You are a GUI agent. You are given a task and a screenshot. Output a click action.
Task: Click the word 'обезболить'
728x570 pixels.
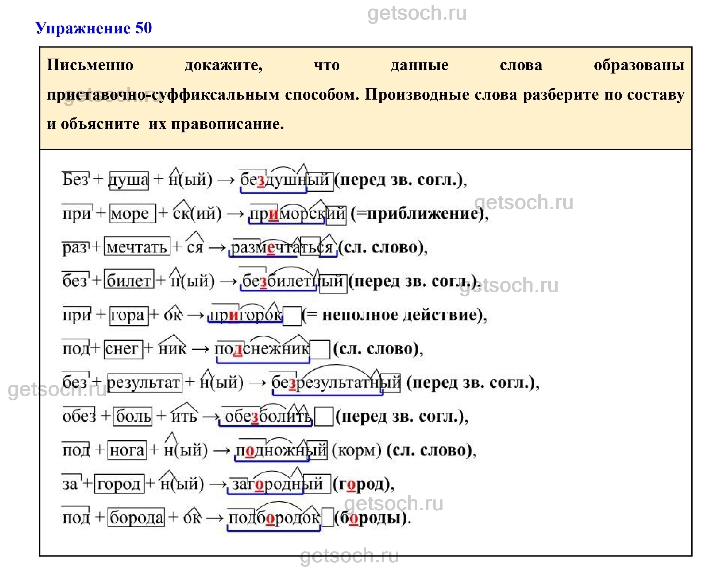click(268, 417)
